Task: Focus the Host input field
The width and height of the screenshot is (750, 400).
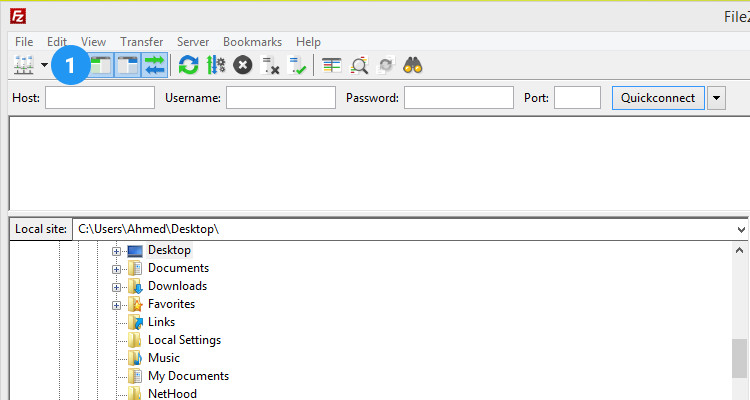Action: [100, 98]
